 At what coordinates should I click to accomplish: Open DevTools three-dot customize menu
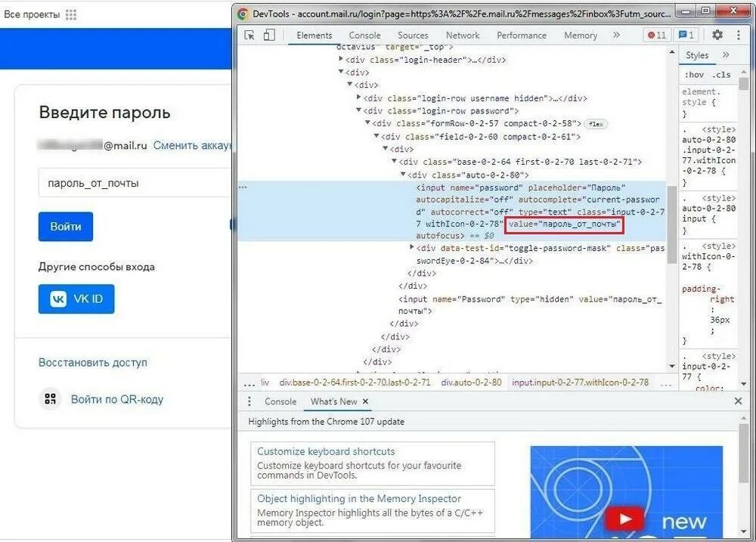click(x=738, y=35)
